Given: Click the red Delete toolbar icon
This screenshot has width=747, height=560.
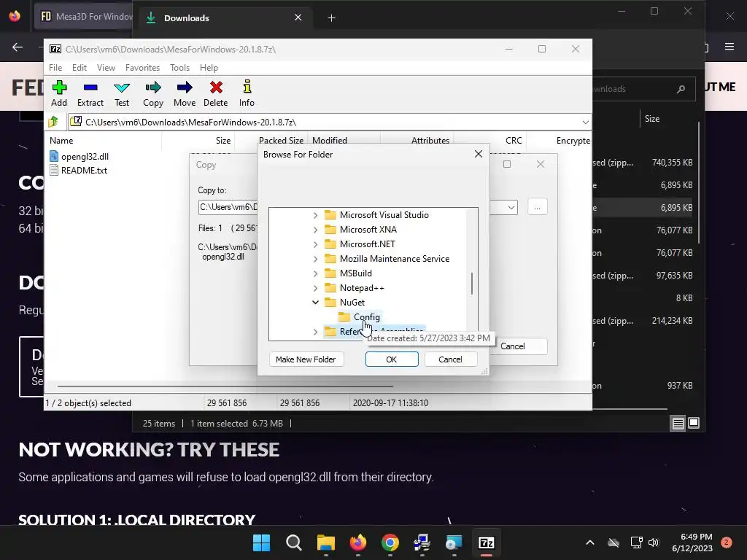Looking at the screenshot, I should pos(216,93).
